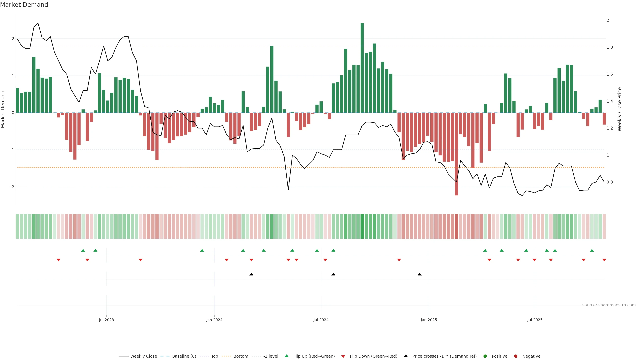Click the Market Demand chart title
644x362 pixels.
(24, 5)
